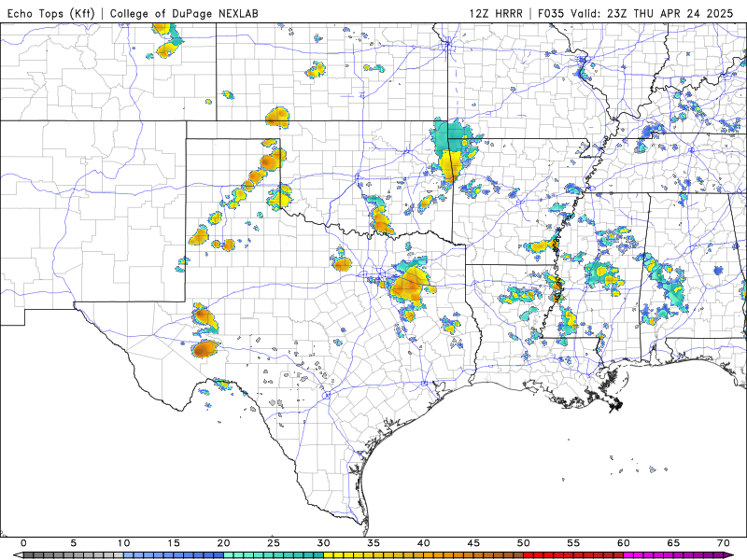This screenshot has height=560, width=747.
Task: Click the "0" label on the color scale
Action: click(23, 543)
